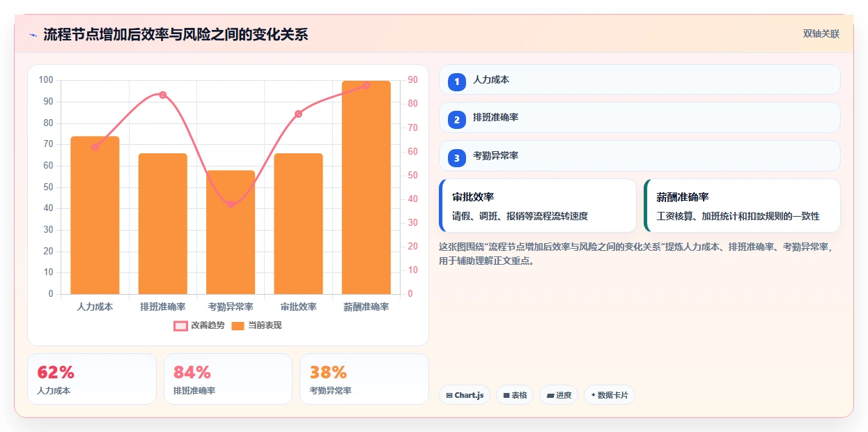Click the 数据卡片 star icon
This screenshot has height=432, width=868.
[x=593, y=395]
